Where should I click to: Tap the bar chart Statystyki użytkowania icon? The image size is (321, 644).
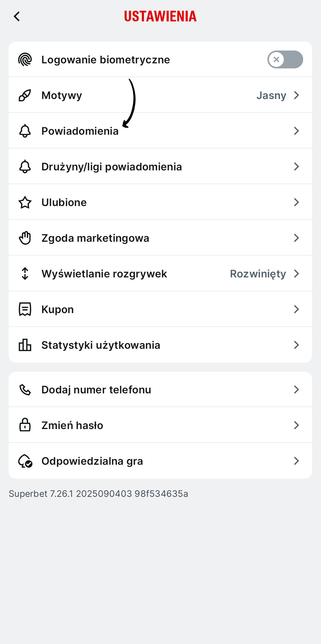coord(25,345)
